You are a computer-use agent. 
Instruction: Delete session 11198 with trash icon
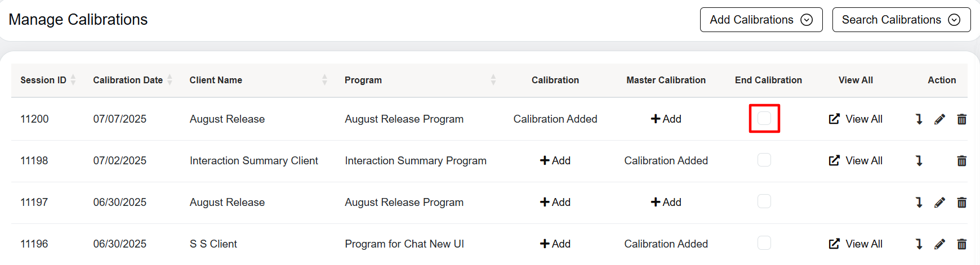[961, 161]
